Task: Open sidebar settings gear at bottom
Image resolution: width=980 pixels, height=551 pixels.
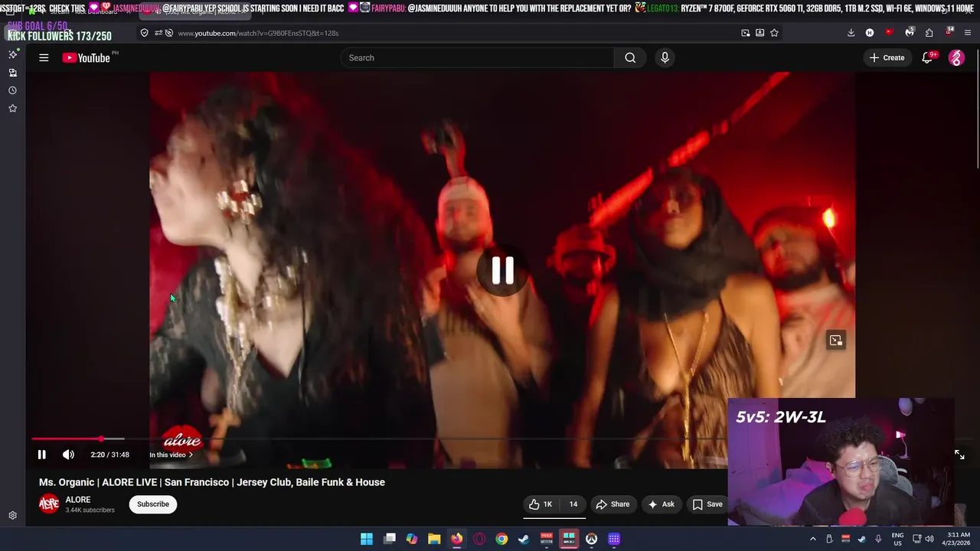Action: [12, 516]
